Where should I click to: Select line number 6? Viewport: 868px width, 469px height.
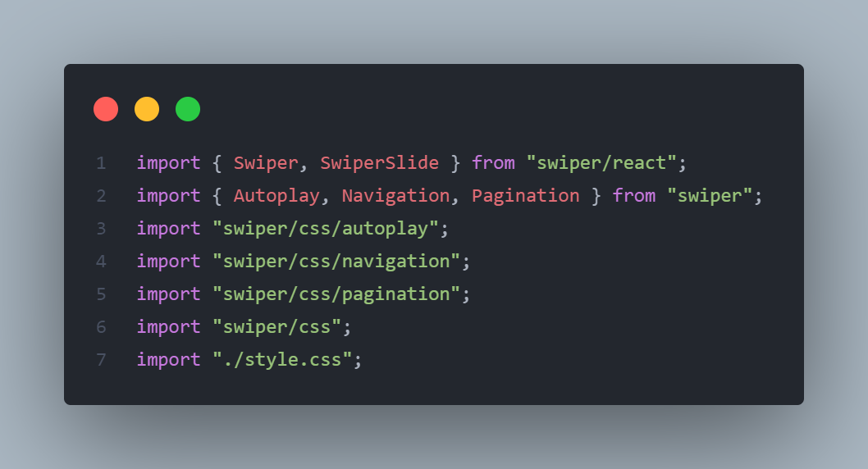point(101,327)
